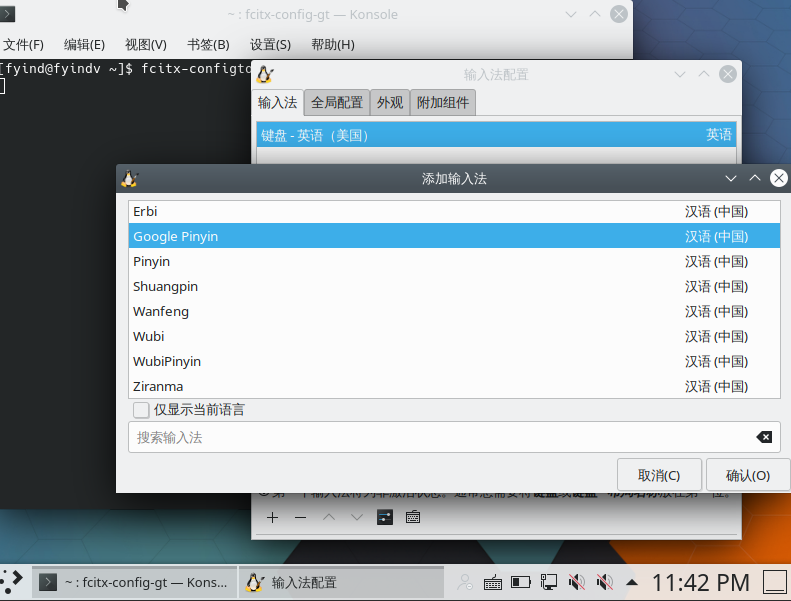791x601 pixels.
Task: Open the File menu in Konsole
Action: (23, 45)
